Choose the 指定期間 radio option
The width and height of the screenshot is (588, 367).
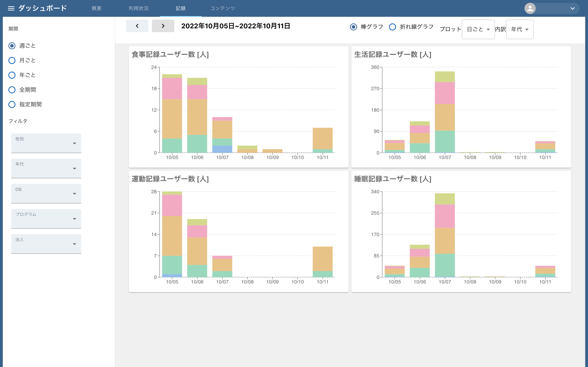12,104
